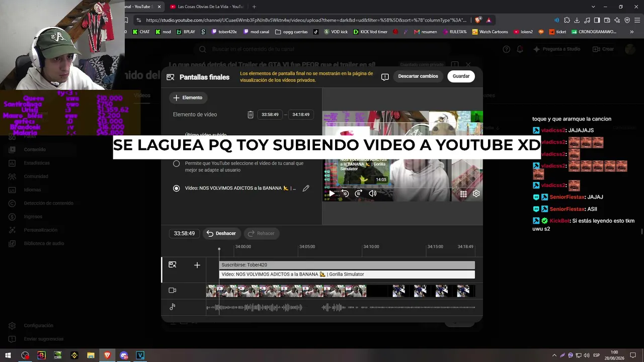Mute the preview volume

[373, 194]
